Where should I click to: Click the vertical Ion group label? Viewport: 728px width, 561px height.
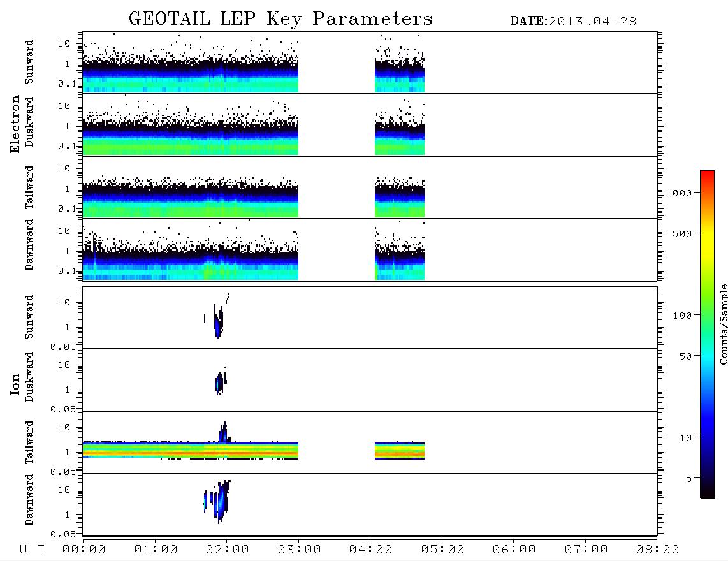click(15, 384)
